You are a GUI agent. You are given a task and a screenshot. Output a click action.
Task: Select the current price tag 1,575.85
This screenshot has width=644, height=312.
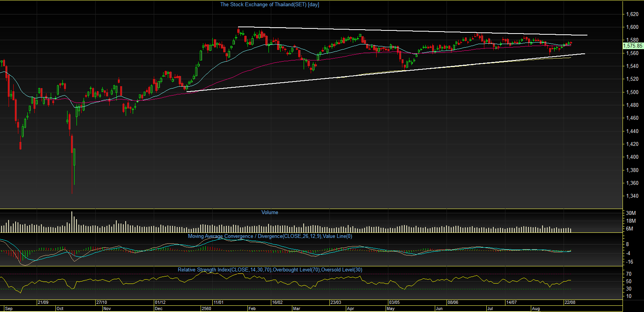pyautogui.click(x=633, y=46)
